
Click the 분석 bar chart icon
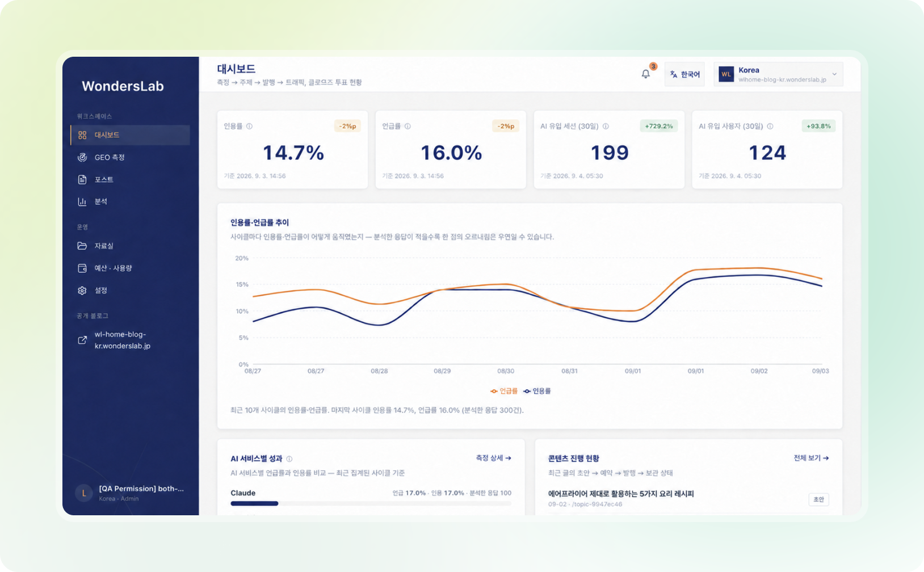click(x=82, y=201)
